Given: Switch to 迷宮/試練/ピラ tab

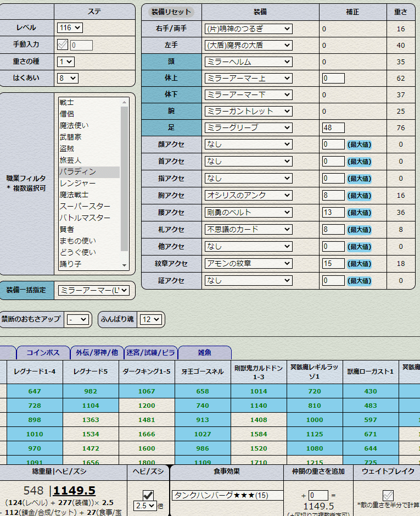Looking at the screenshot, I should (x=151, y=353).
